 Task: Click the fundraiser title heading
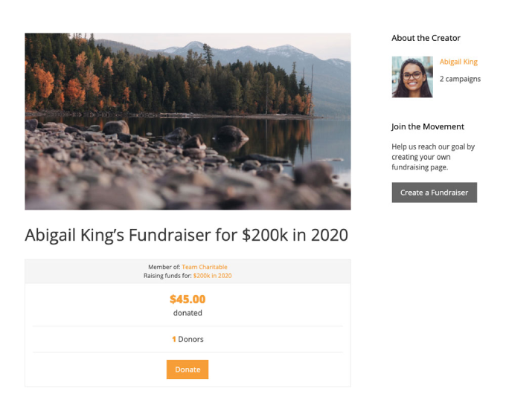click(x=186, y=235)
